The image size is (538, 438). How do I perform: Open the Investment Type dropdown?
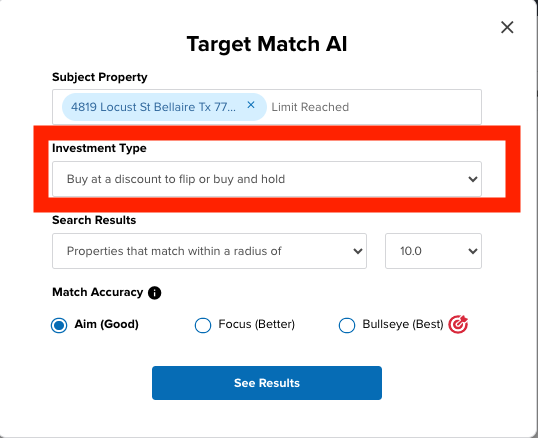tap(267, 179)
